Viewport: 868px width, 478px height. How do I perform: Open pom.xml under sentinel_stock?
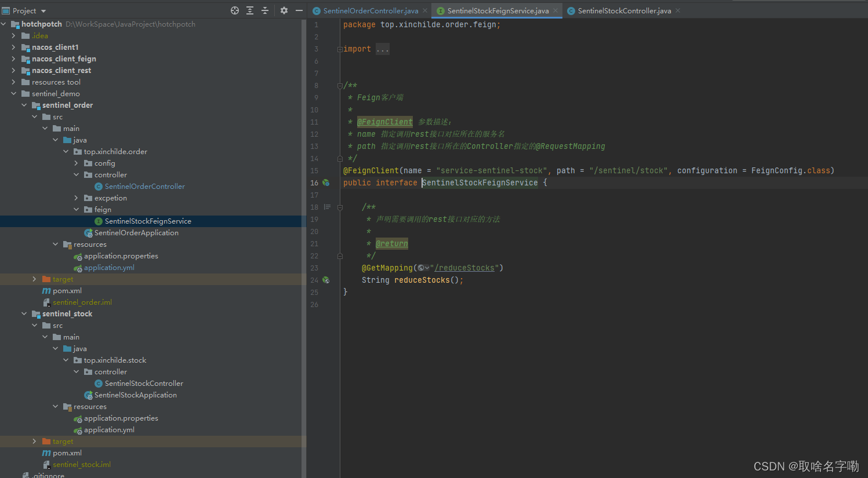click(67, 453)
